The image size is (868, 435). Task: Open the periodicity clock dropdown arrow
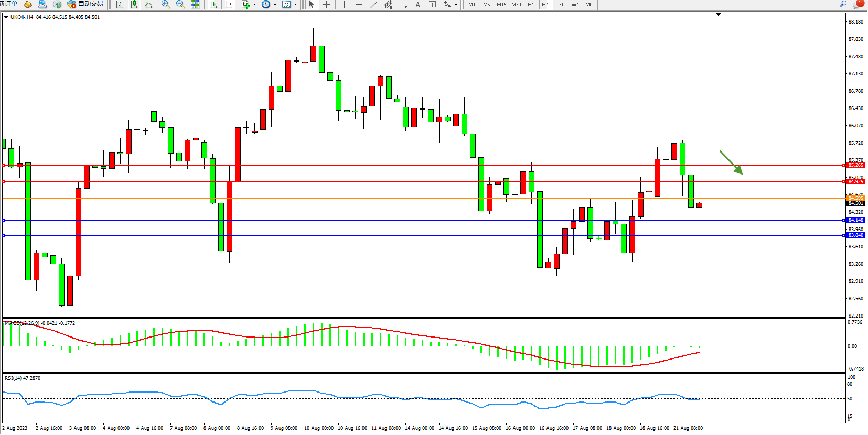(x=275, y=5)
